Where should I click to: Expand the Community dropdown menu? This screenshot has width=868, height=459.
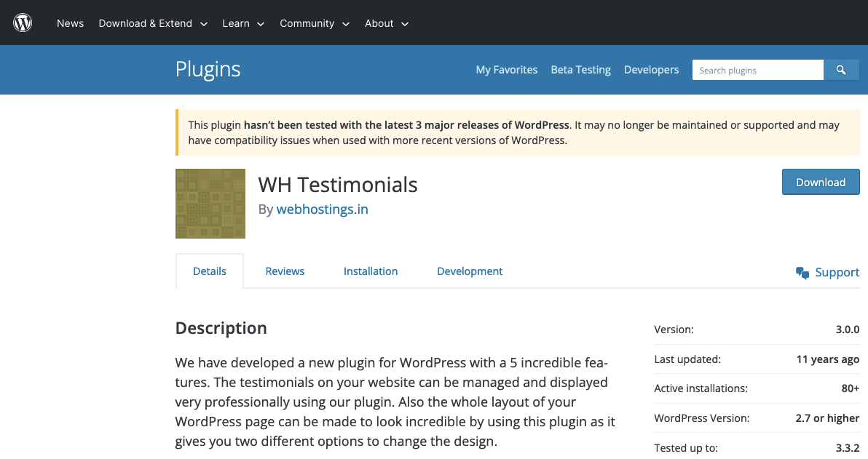point(315,23)
